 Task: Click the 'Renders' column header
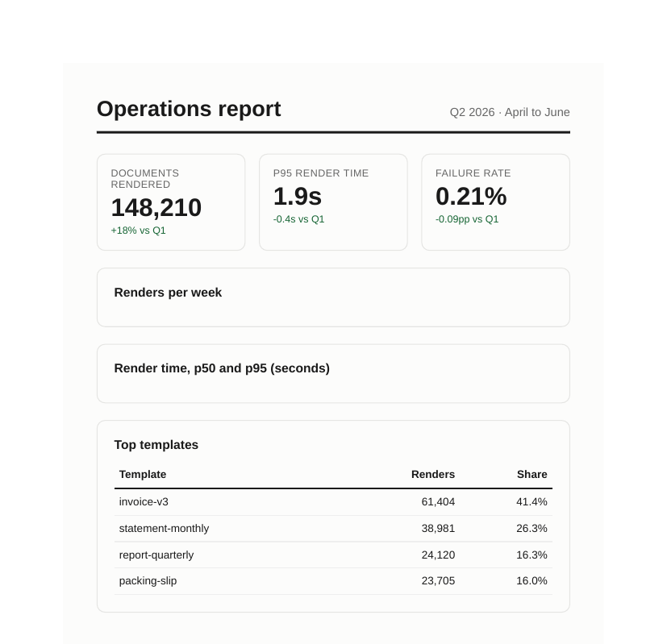tap(433, 475)
